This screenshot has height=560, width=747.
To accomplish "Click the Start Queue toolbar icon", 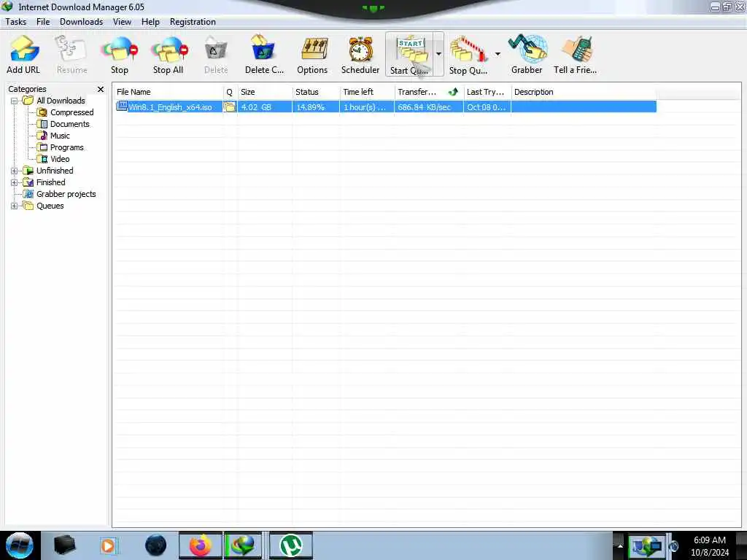I will [x=409, y=54].
